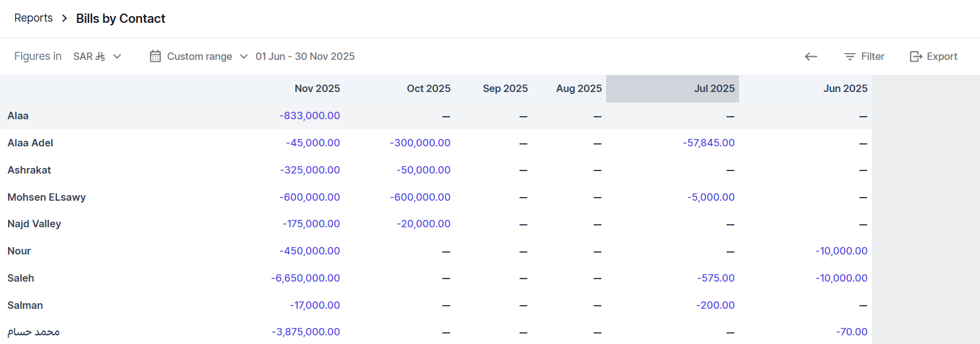Click the 01 Jun - 30 Nov 2025 date range
Image resolution: width=980 pixels, height=344 pixels.
click(305, 56)
